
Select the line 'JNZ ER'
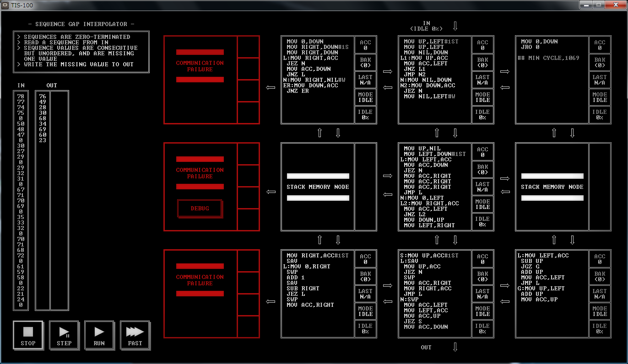point(298,91)
